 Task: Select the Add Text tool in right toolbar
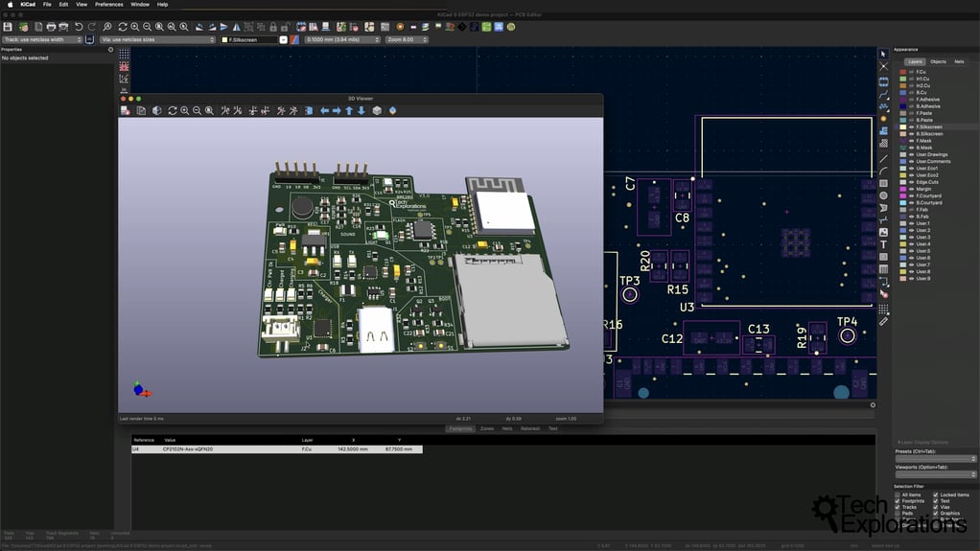click(x=883, y=245)
